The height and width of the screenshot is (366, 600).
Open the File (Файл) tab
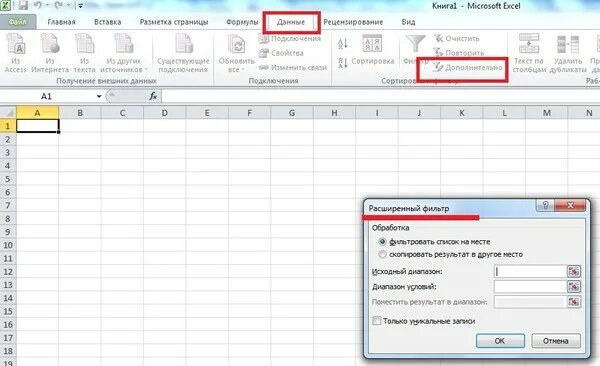pyautogui.click(x=18, y=22)
